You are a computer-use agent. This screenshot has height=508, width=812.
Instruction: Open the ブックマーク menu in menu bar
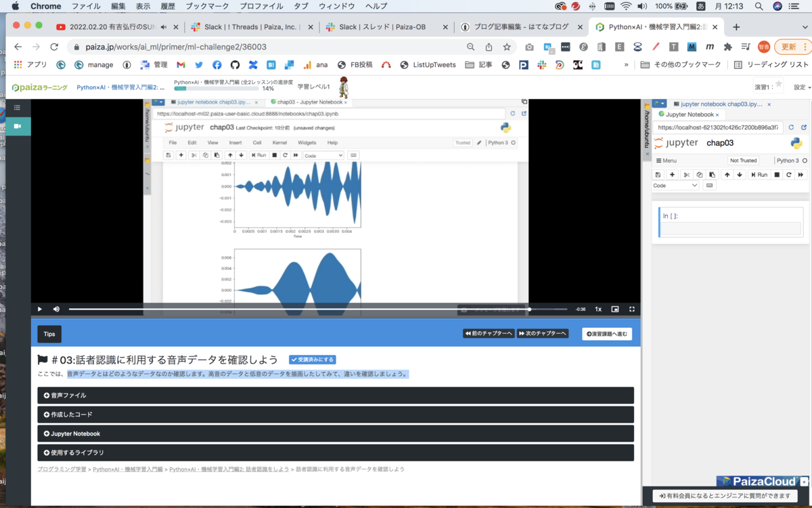tap(207, 6)
